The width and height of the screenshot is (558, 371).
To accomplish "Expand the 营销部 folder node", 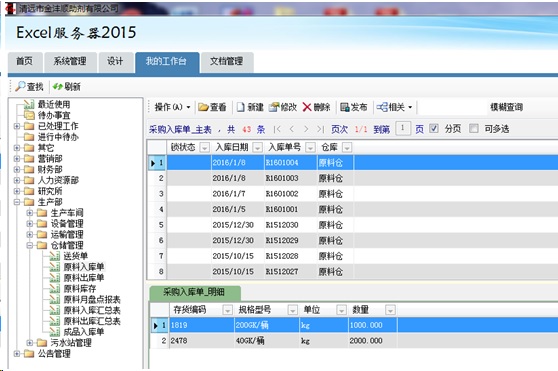I will (17, 159).
